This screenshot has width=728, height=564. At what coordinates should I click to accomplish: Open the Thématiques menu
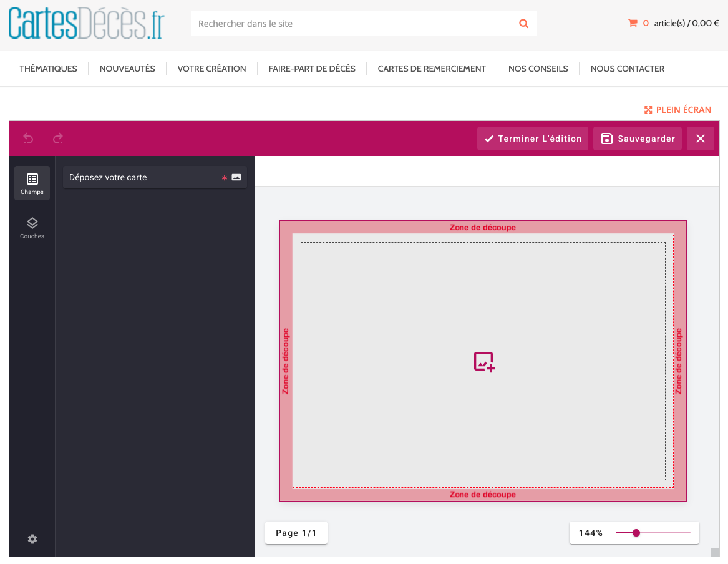coord(49,69)
